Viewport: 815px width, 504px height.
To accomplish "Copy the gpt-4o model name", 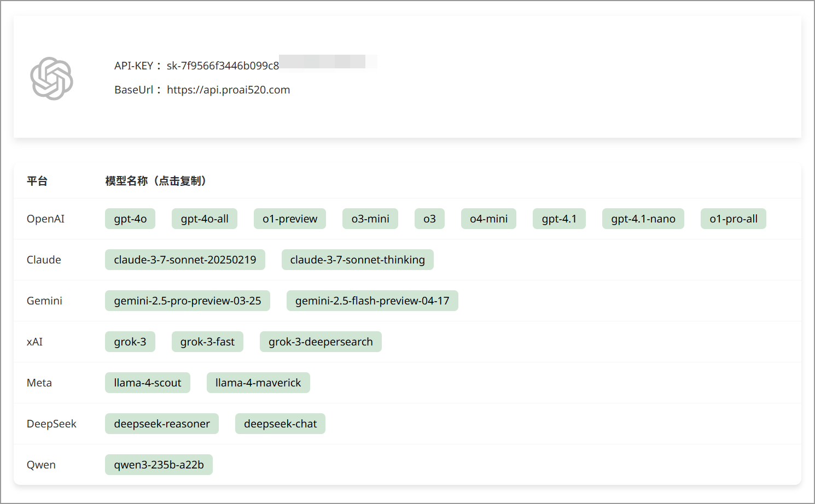I will [x=130, y=219].
